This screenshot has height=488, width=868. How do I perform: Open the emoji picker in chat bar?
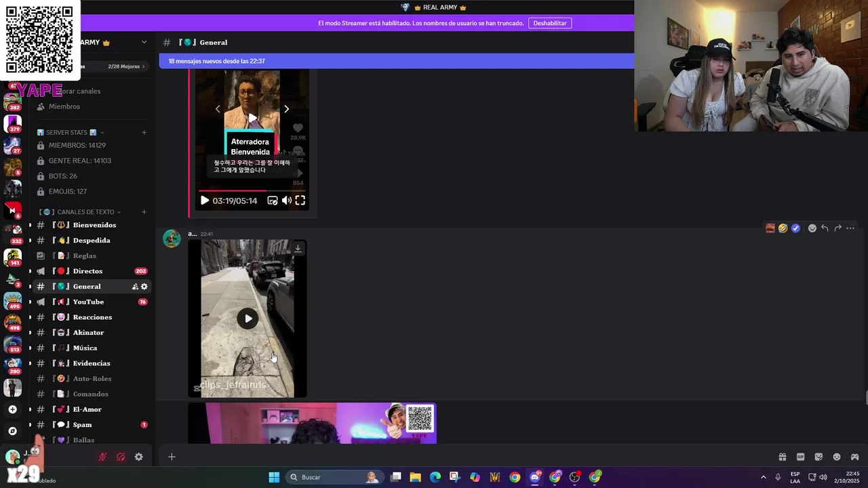click(x=837, y=457)
